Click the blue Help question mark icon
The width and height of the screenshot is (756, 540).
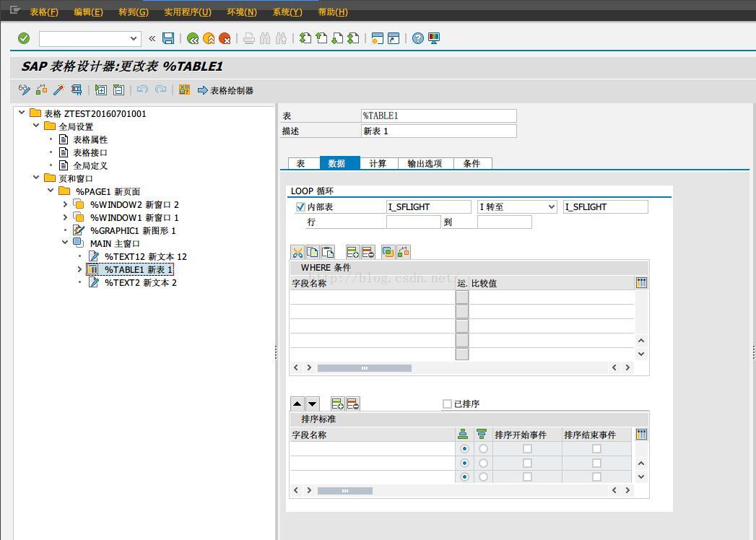[x=418, y=38]
